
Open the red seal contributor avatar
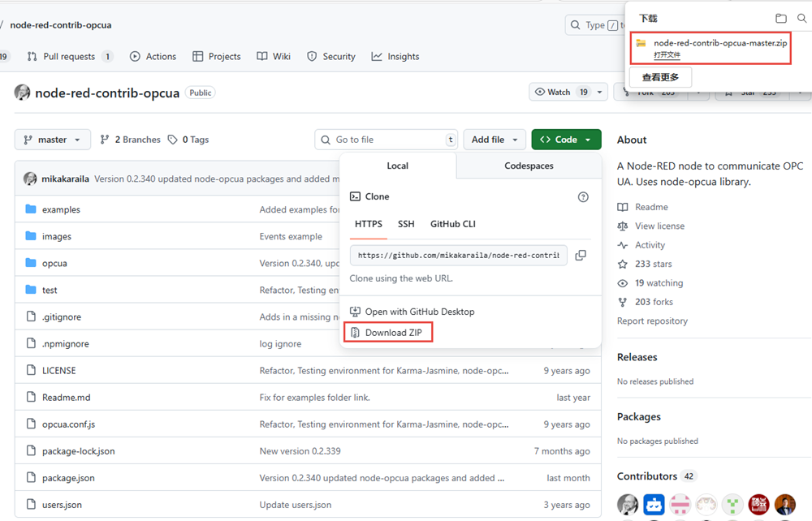758,505
